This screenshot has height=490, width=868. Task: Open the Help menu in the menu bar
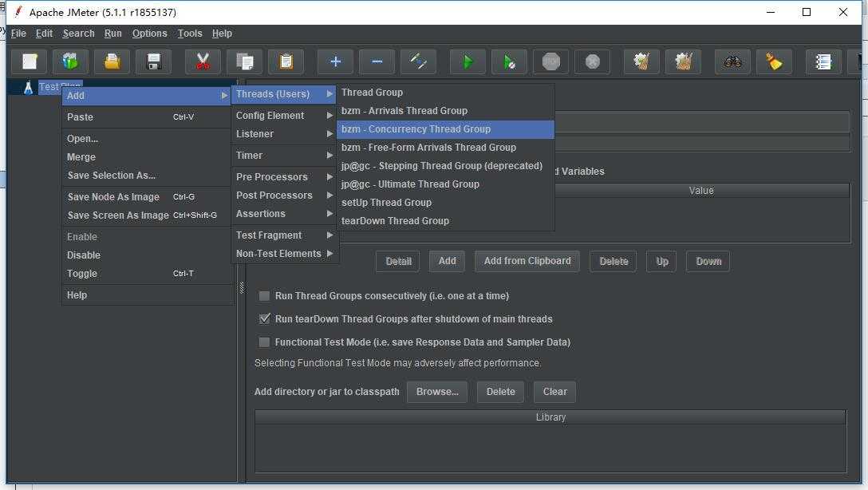[222, 34]
